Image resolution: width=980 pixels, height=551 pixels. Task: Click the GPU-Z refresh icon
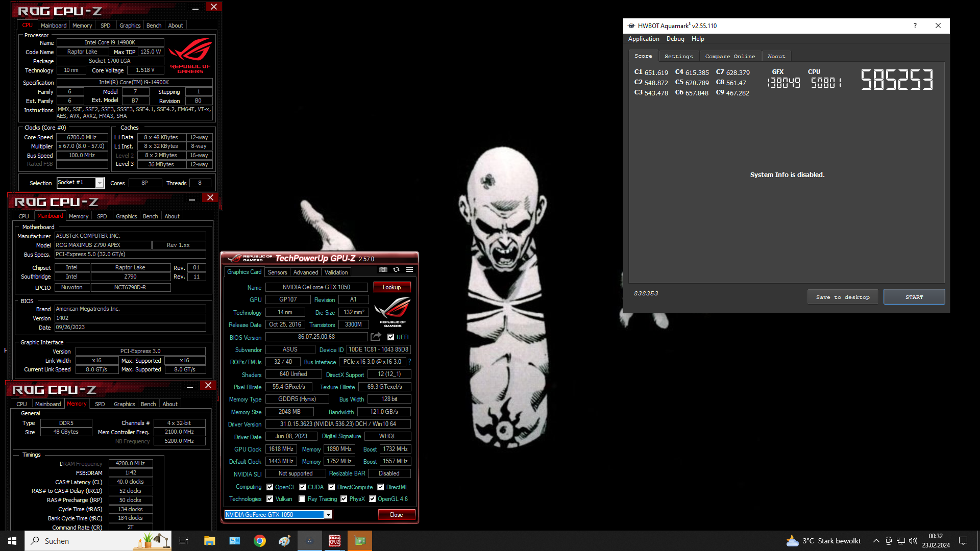pyautogui.click(x=396, y=269)
